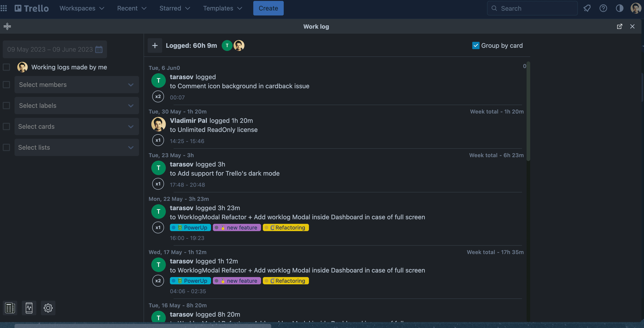The image size is (644, 328).
Task: Open the table report icon in the bottom left
Action: point(10,308)
